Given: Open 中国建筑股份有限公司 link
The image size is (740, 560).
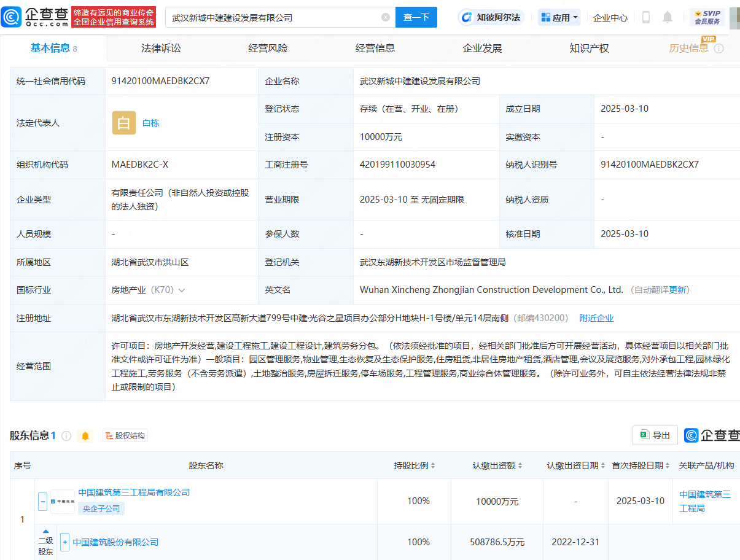Looking at the screenshot, I should tap(115, 542).
